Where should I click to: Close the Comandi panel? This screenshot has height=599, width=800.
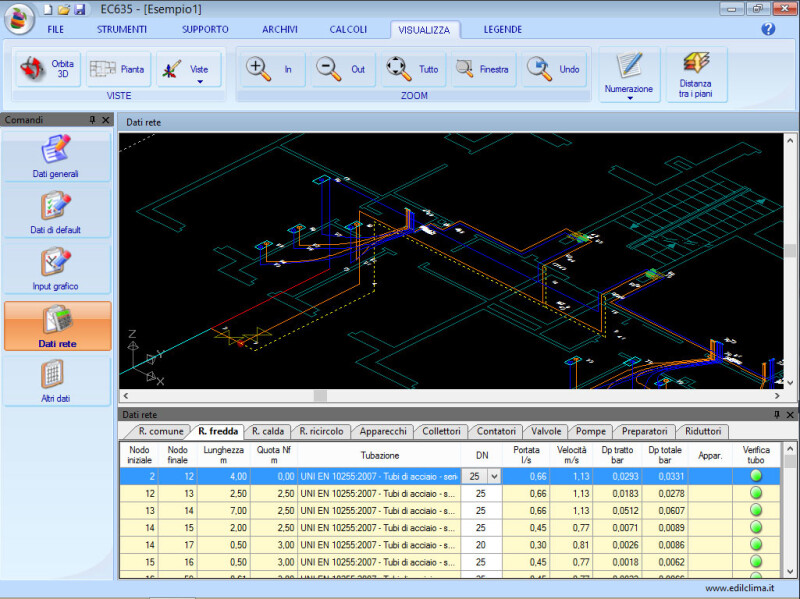tap(106, 120)
